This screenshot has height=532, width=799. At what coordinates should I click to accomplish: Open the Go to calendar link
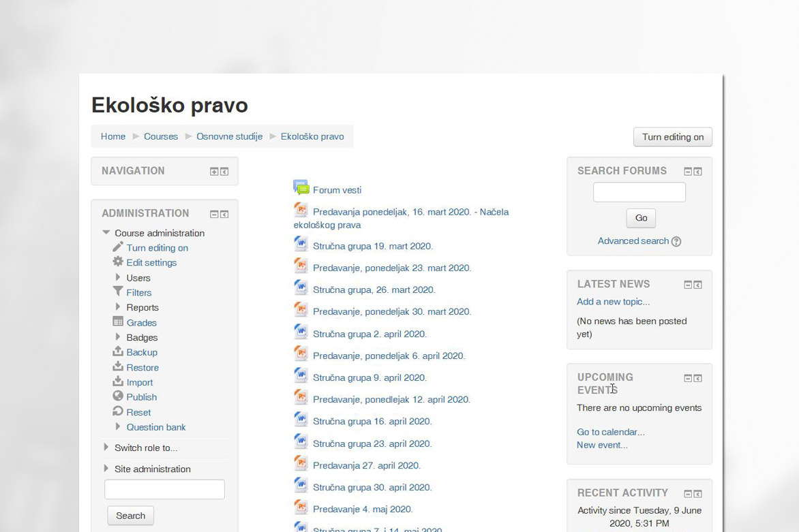pos(610,432)
